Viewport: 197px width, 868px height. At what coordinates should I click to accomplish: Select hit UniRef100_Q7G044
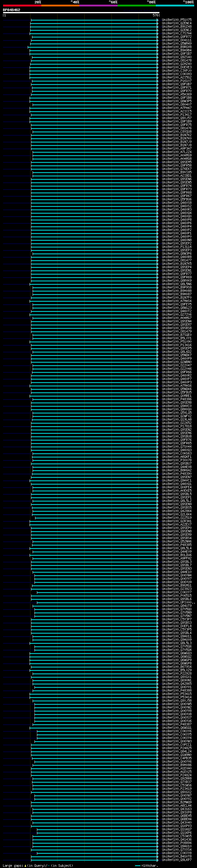pyautogui.click(x=177, y=446)
